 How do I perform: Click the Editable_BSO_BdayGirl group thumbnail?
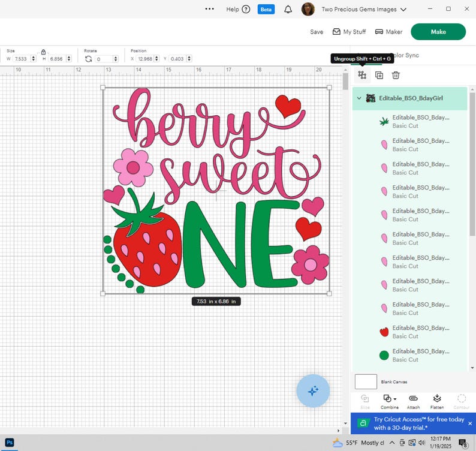pyautogui.click(x=370, y=98)
